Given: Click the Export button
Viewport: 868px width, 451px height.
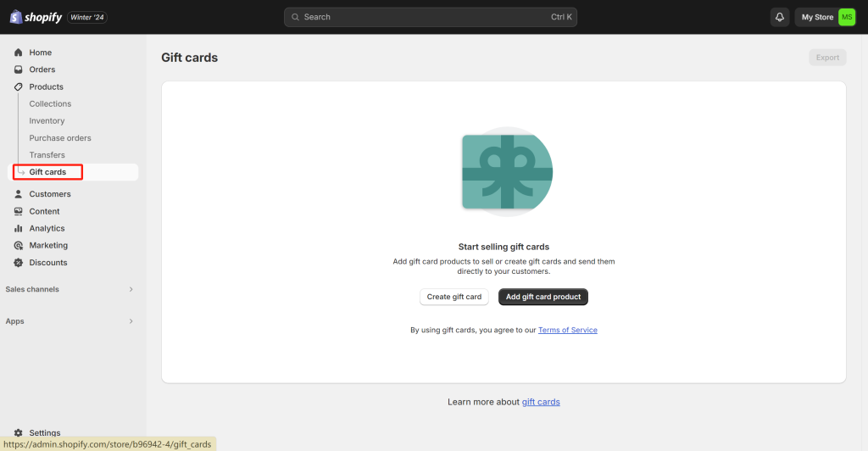Looking at the screenshot, I should coord(827,58).
